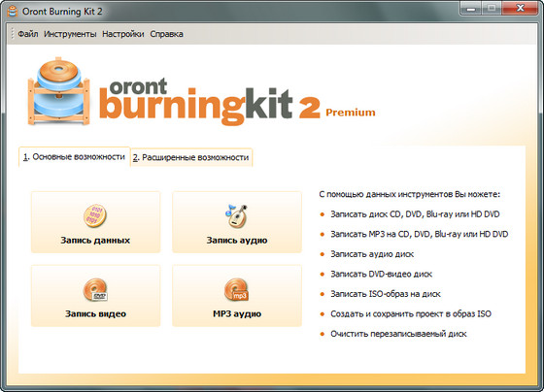544x392 pixels.
Task: Choose the MP3 аудио label
Action: pyautogui.click(x=237, y=314)
